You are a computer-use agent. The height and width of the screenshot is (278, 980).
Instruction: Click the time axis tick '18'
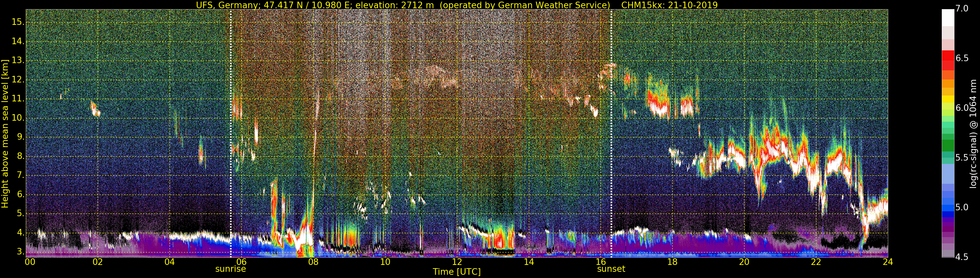672,262
